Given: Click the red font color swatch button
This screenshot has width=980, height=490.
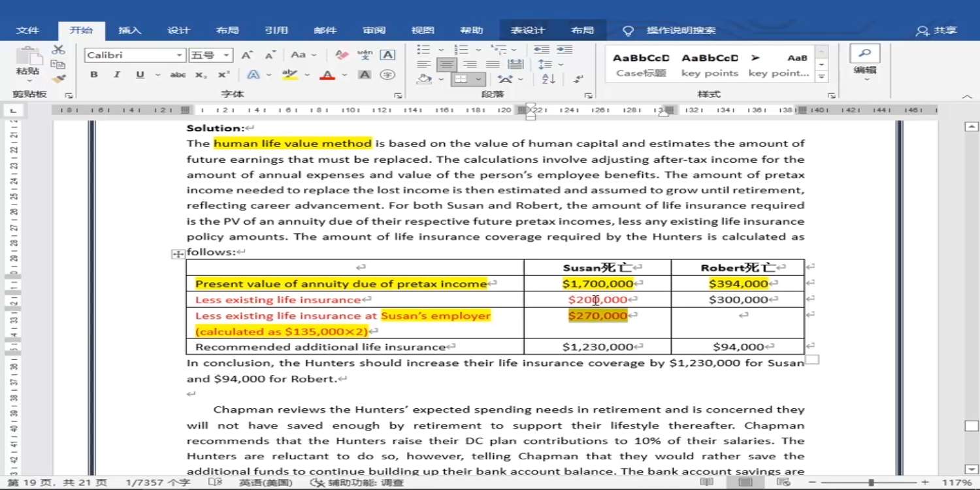Looking at the screenshot, I should pos(327,75).
